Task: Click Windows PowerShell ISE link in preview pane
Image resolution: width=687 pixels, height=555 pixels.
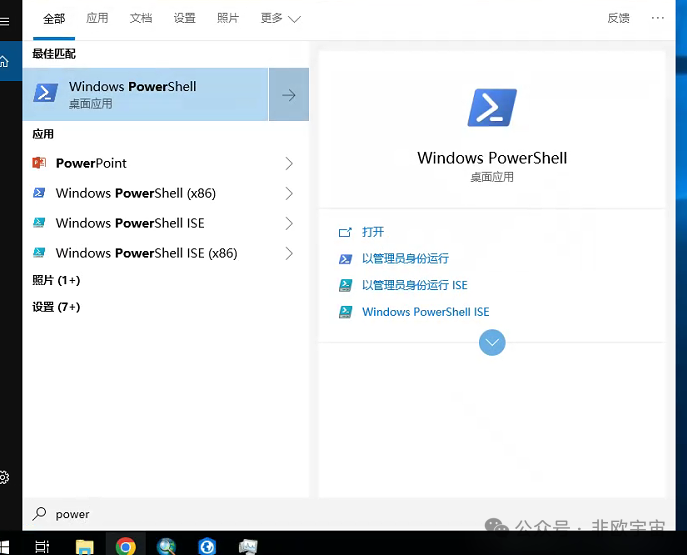Action: click(425, 312)
